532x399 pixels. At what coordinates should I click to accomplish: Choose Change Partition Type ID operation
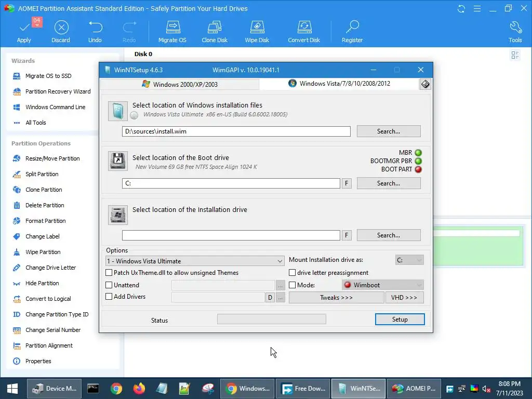(x=50, y=314)
